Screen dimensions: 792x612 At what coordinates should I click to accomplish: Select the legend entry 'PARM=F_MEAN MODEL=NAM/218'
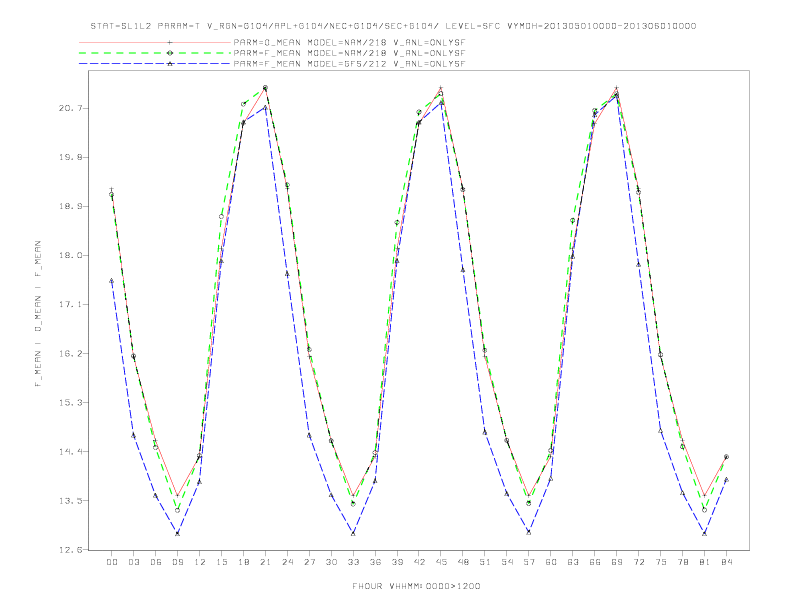tap(349, 53)
